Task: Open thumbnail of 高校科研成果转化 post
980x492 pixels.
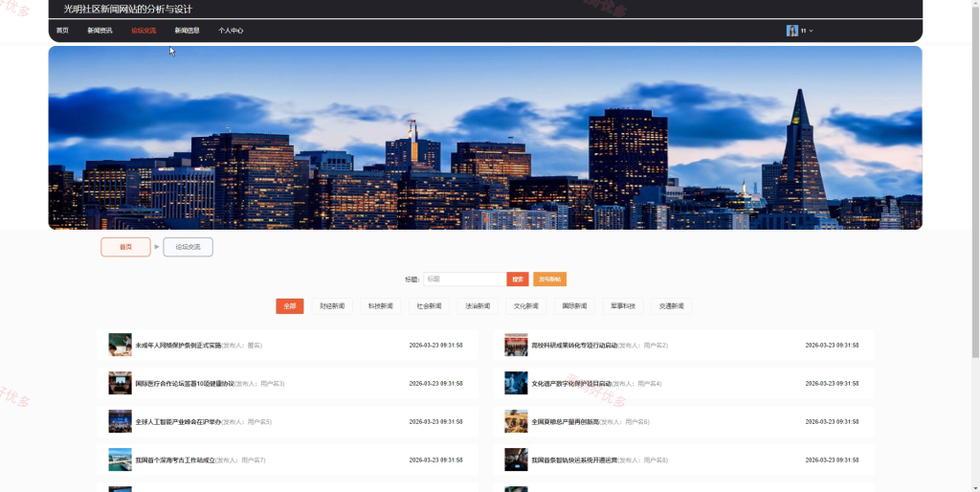Action: [516, 346]
